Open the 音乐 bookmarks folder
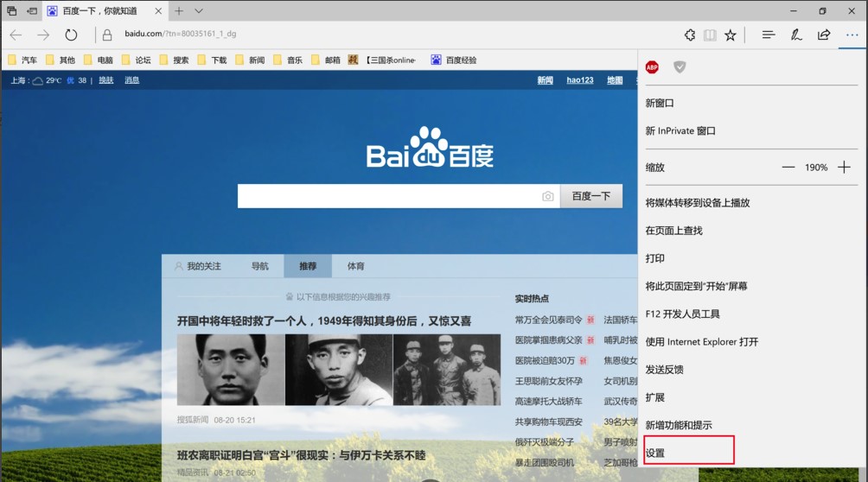 click(x=288, y=60)
